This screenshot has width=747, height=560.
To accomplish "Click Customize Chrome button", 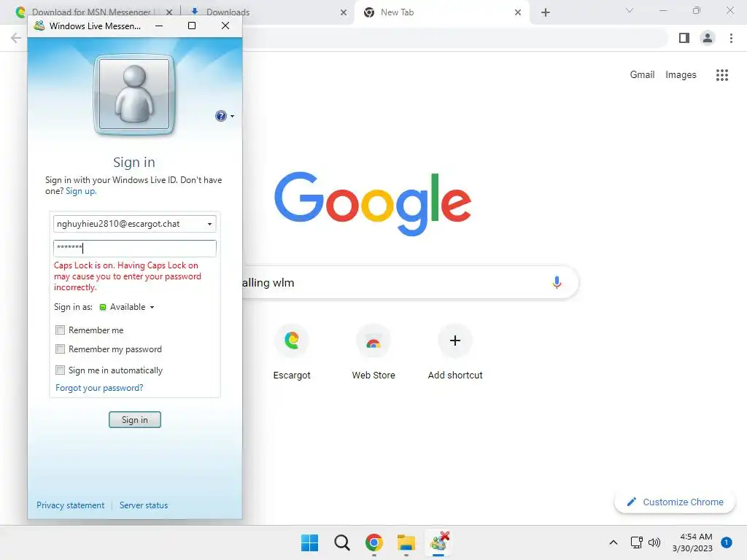I will pos(675,502).
